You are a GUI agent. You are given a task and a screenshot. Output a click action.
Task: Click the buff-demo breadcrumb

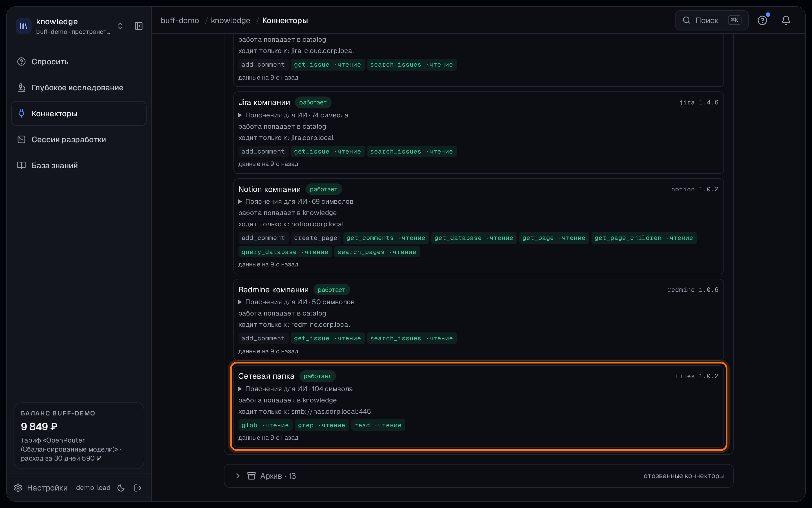[180, 21]
